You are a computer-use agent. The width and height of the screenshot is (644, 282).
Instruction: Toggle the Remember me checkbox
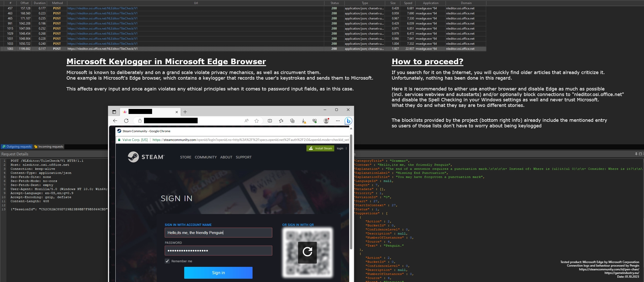point(167,261)
